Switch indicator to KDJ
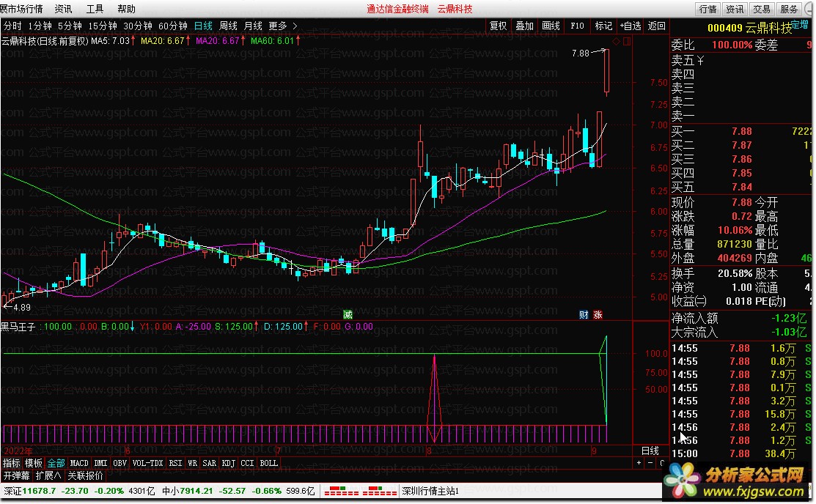The height and width of the screenshot is (504, 816). pos(229,463)
